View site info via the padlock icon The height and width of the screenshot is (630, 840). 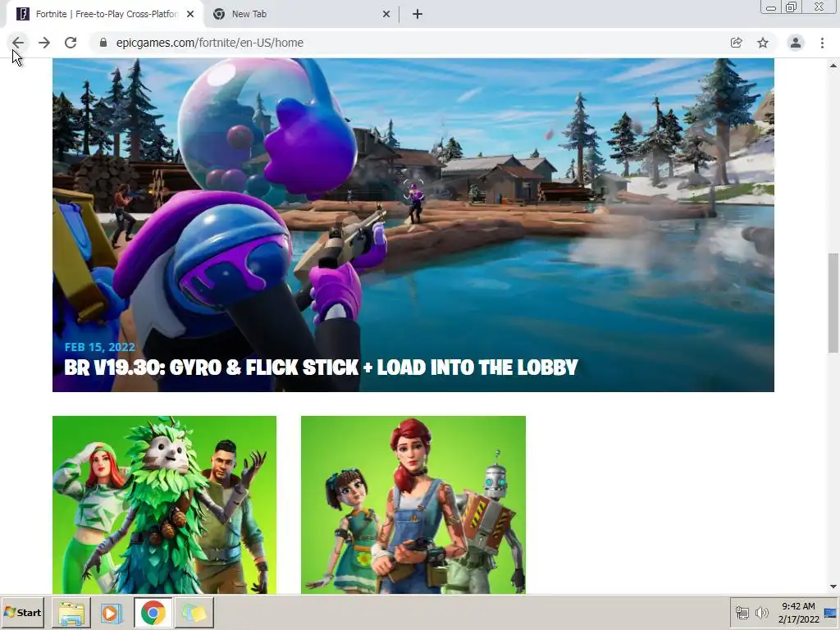103,43
